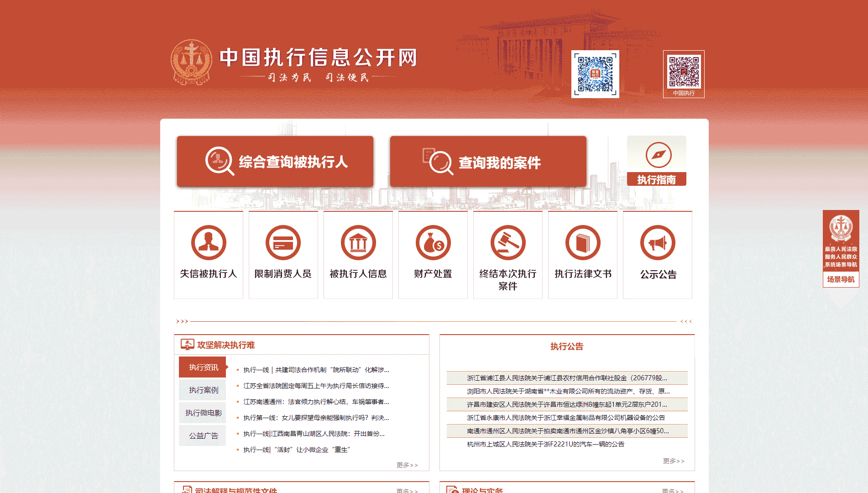Open notice 浙江省永康市人民法院关于浙江幸福金属

[566, 418]
